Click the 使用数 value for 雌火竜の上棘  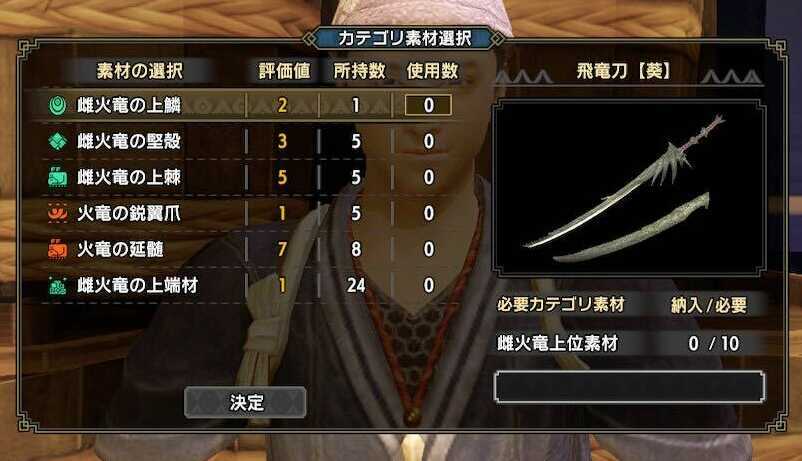click(x=429, y=177)
